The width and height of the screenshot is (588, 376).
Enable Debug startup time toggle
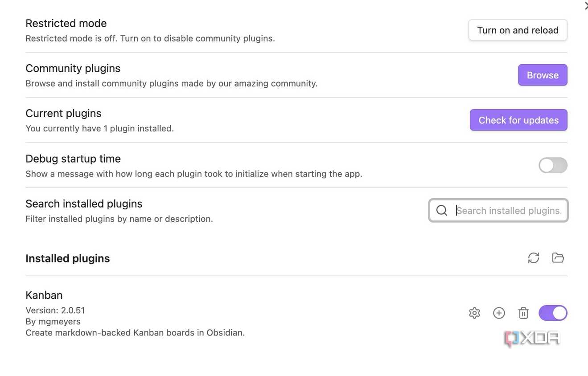click(x=553, y=165)
